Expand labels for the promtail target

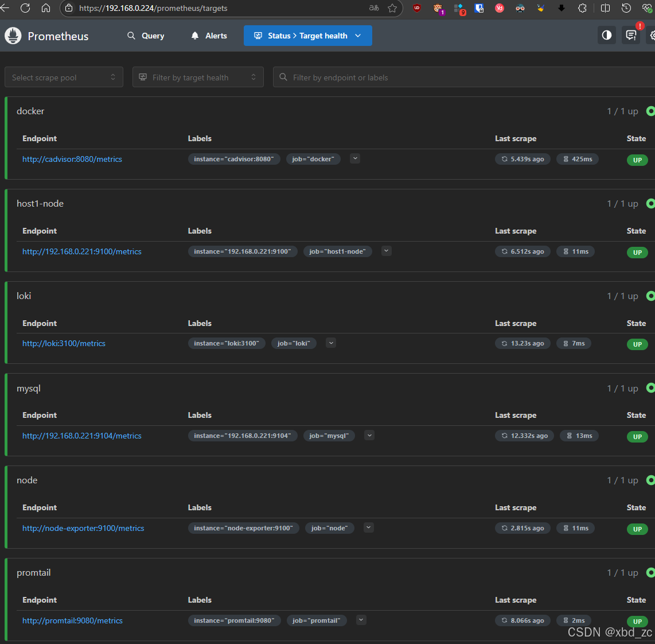point(361,620)
